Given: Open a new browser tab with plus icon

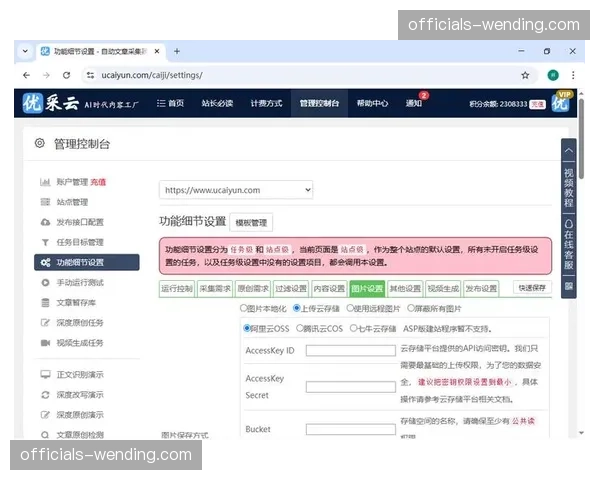Looking at the screenshot, I should click(177, 51).
